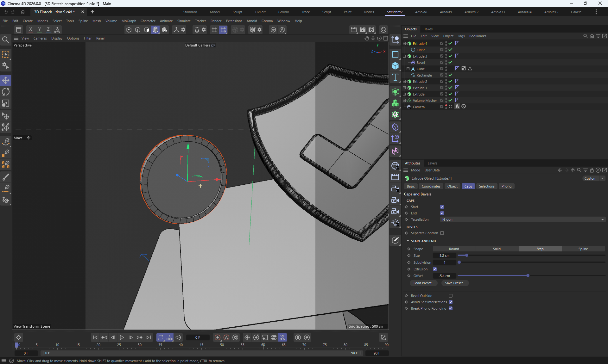This screenshot has height=364, width=608.
Task: Select the Rotate tool in the left toolbar
Action: tap(6, 92)
